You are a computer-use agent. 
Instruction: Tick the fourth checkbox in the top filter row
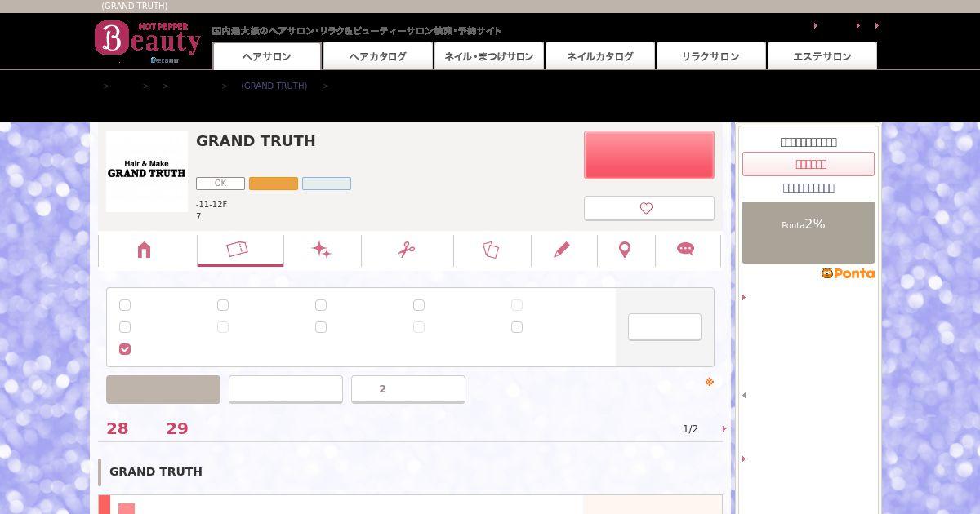coord(419,305)
